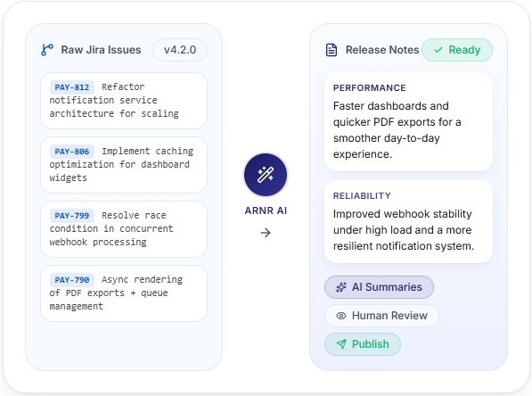Click the PAY-799 issue key tag

pos(72,216)
